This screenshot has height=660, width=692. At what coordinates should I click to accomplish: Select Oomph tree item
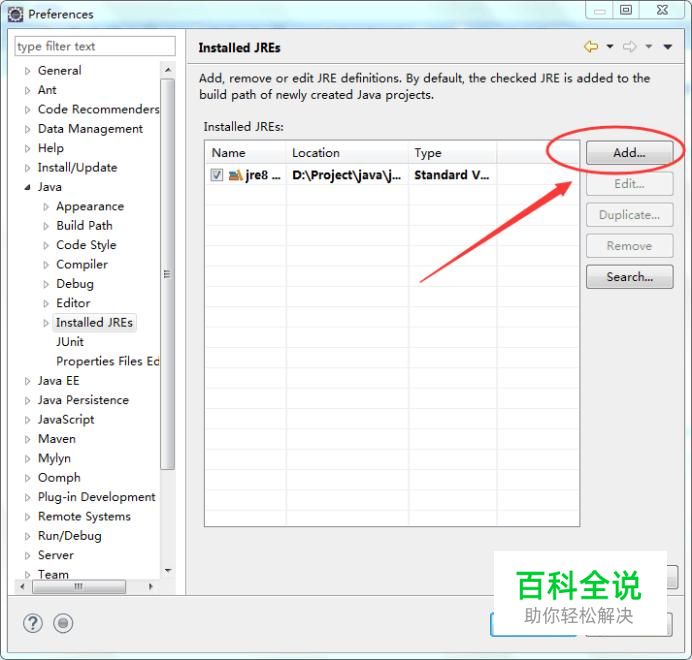coord(59,478)
